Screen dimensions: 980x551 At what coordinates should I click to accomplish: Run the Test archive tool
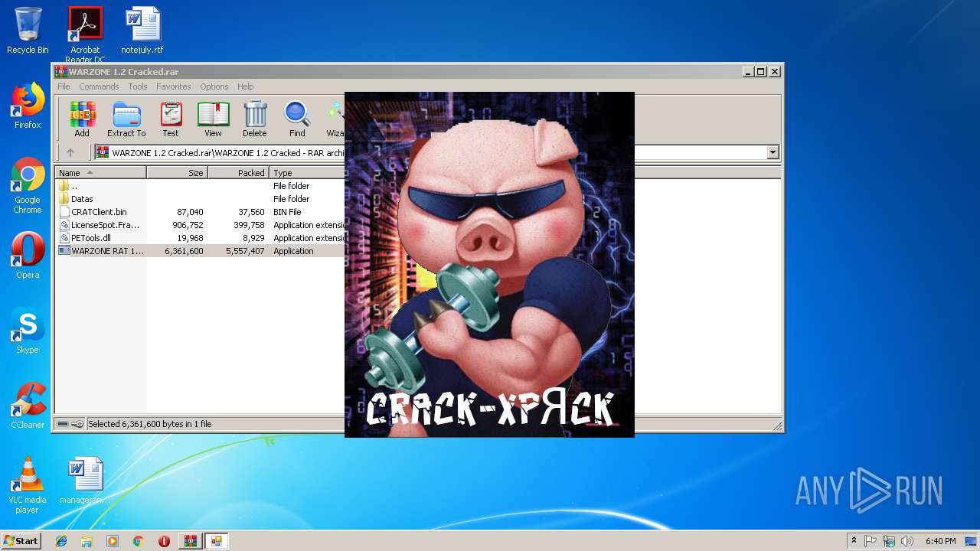click(171, 119)
